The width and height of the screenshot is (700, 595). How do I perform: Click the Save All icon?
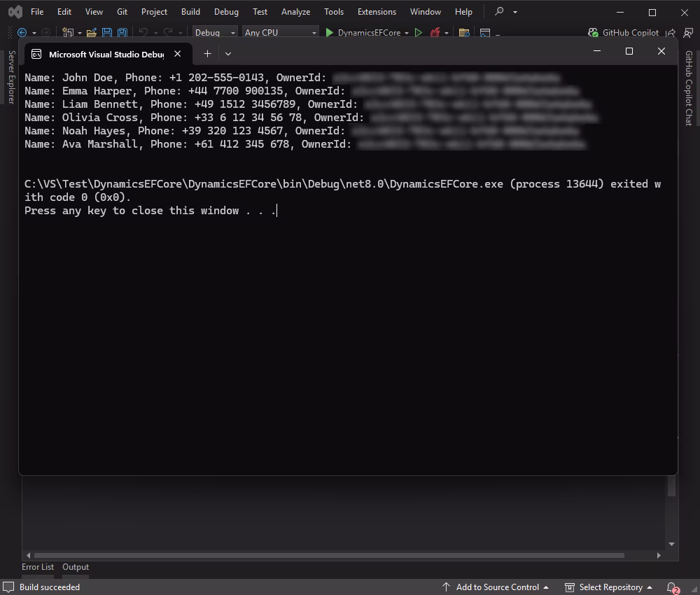click(x=122, y=33)
